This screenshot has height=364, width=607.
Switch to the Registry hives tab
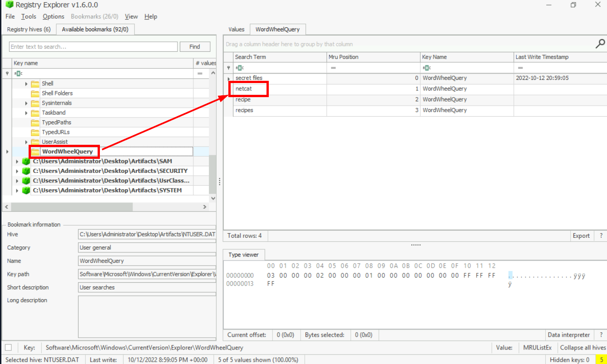(x=29, y=30)
